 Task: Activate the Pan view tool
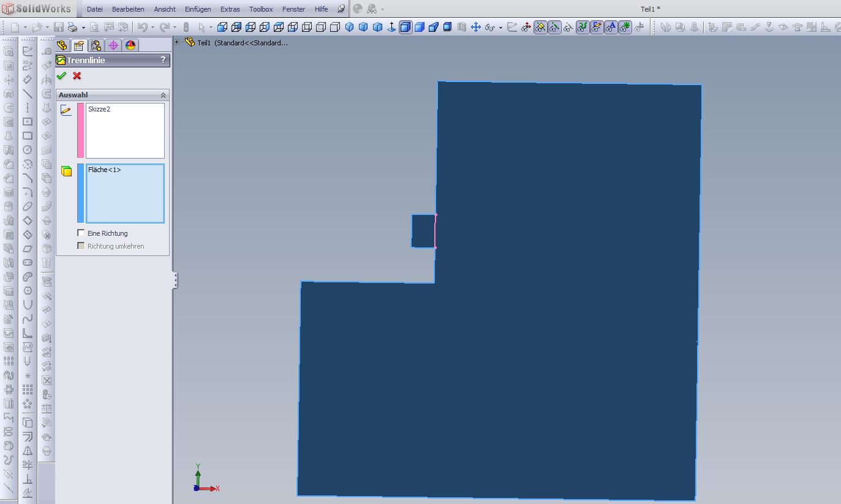475,27
